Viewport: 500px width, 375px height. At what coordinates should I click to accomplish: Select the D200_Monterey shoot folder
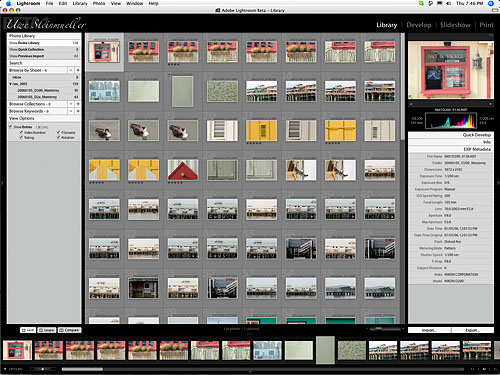coord(44,90)
